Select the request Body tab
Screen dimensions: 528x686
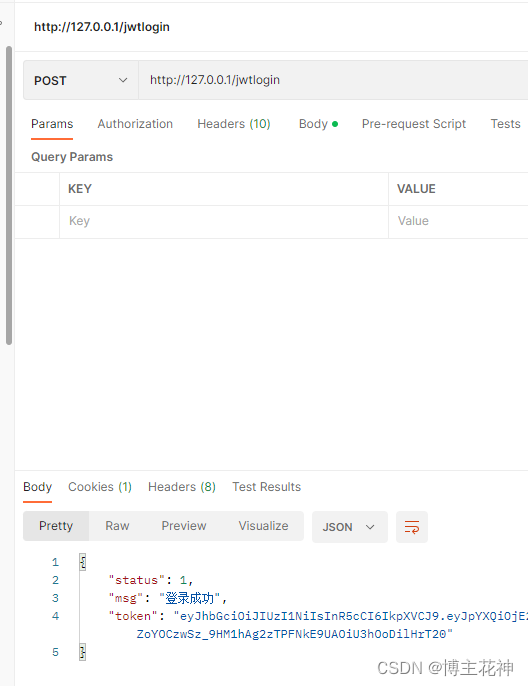click(x=318, y=124)
